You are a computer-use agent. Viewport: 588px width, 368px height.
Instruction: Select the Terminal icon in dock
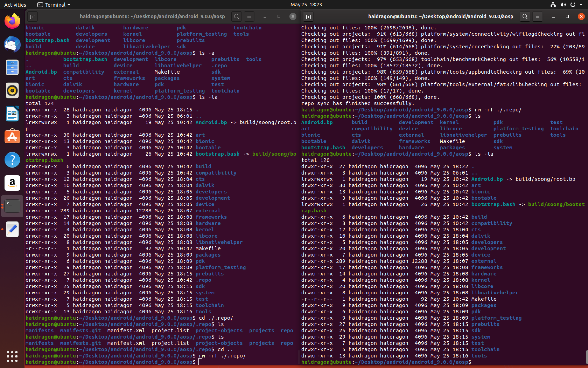pyautogui.click(x=12, y=206)
